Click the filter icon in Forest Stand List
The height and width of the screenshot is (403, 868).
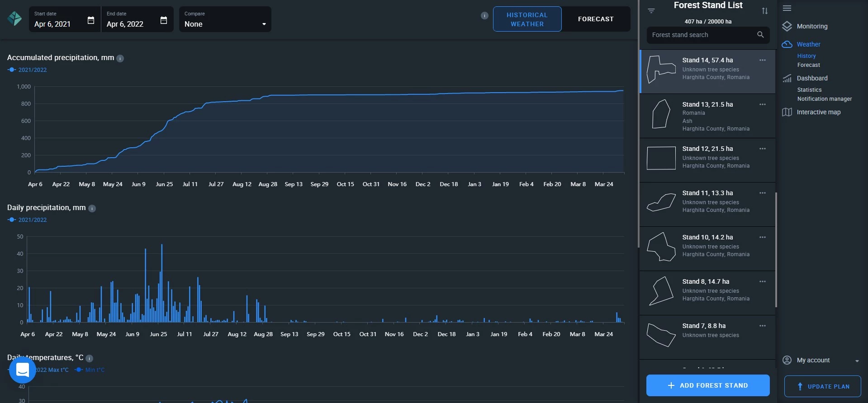[651, 11]
